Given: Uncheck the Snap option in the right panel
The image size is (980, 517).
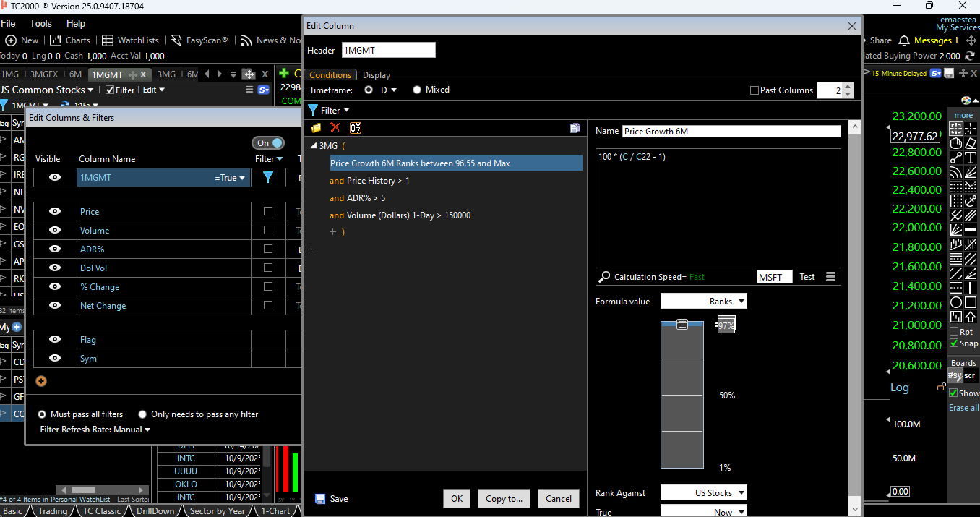Looking at the screenshot, I should [953, 343].
